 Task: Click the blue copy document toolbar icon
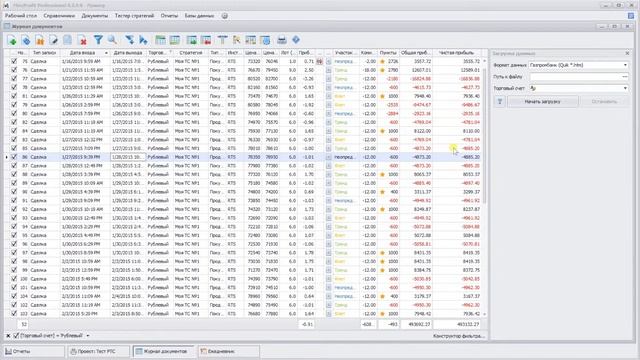26,40
